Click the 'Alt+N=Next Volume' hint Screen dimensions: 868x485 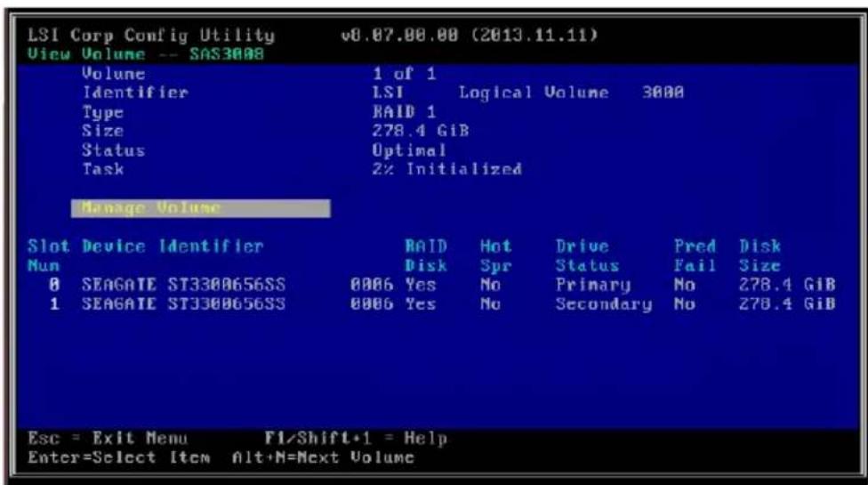pos(324,458)
